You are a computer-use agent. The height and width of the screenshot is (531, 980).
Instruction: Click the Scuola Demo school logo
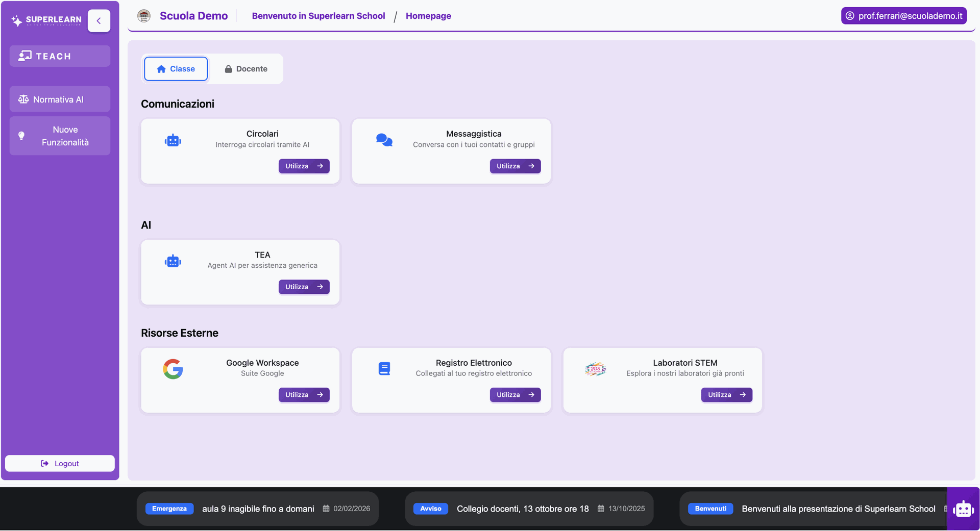pyautogui.click(x=144, y=16)
